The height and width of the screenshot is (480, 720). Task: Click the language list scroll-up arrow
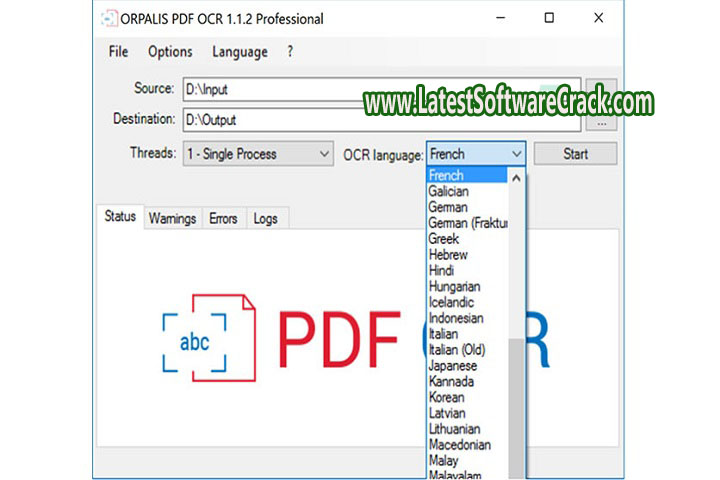tap(517, 178)
